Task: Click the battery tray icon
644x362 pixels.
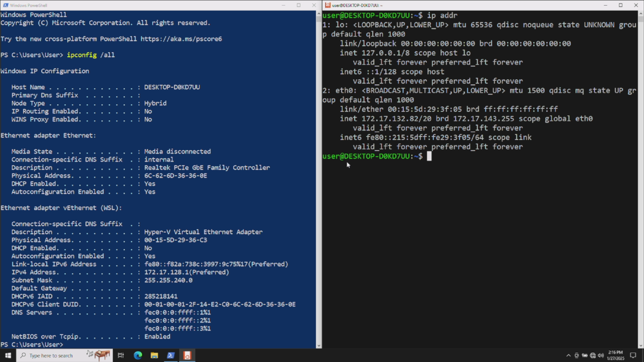Action: click(585, 355)
